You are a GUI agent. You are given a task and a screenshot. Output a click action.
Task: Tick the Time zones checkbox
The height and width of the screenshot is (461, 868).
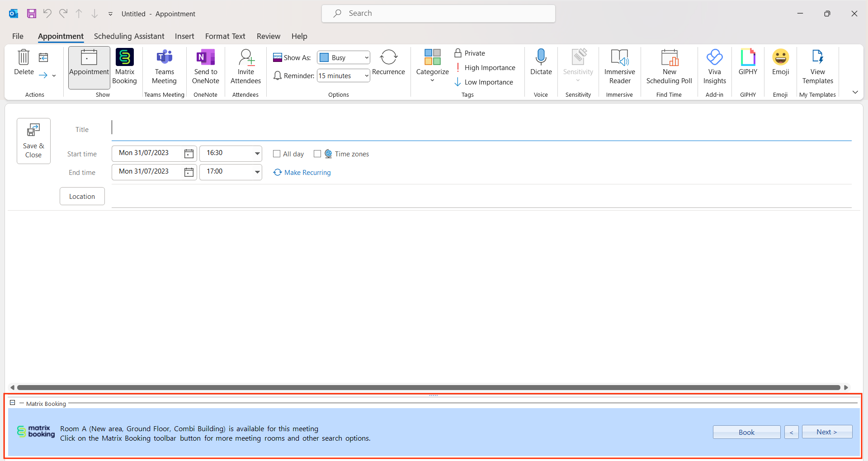(317, 154)
